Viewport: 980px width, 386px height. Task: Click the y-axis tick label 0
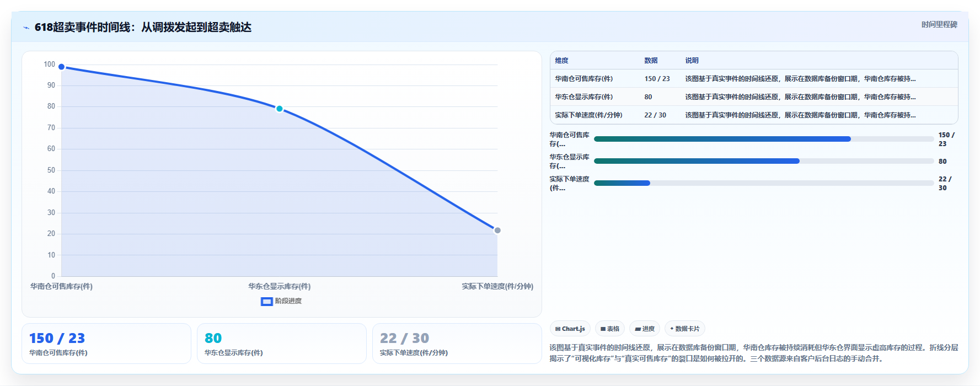coord(53,276)
